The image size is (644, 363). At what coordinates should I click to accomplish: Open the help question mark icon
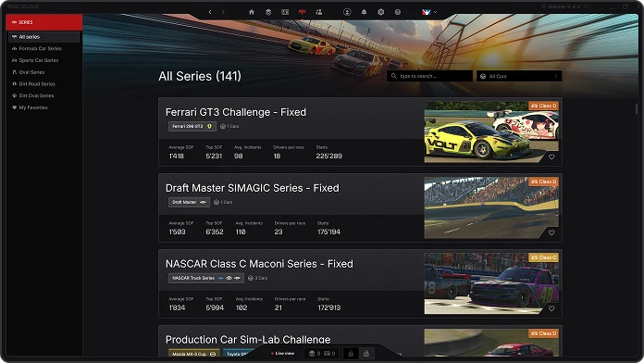click(398, 12)
